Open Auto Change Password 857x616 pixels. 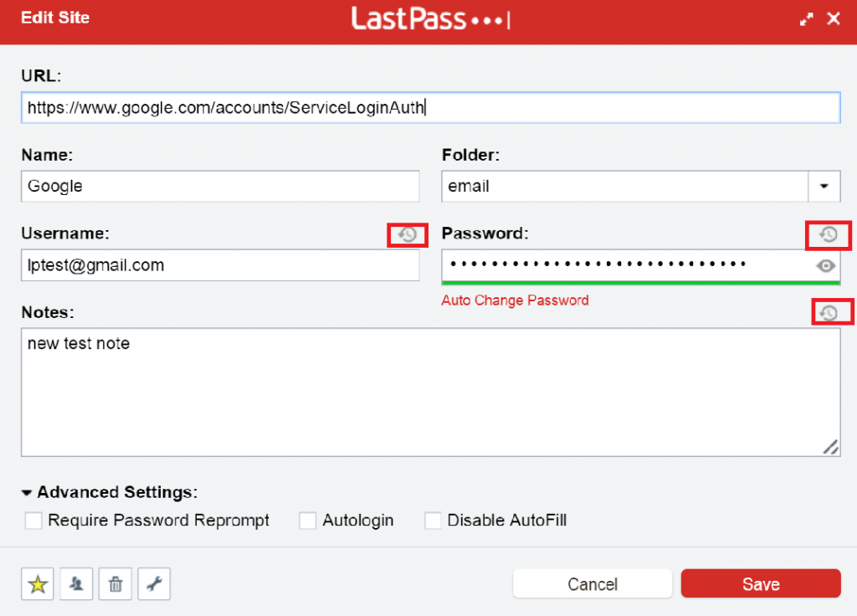[515, 300]
